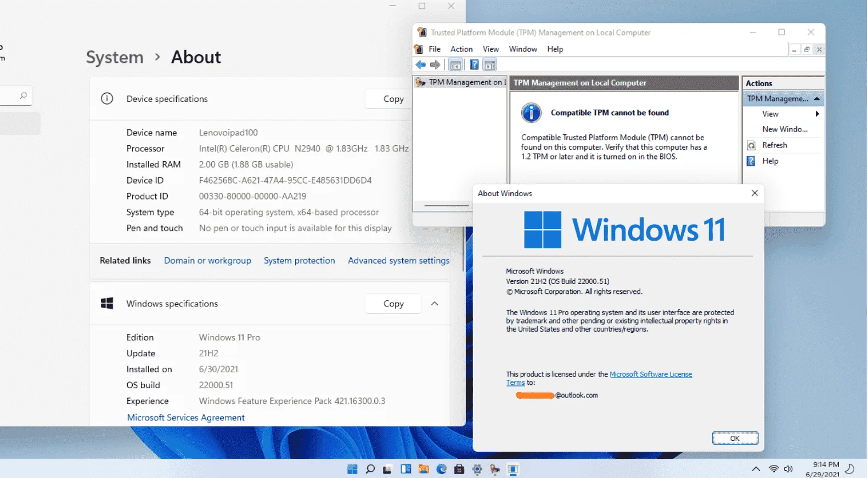Open the Start menu on taskbar
Image resolution: width=868 pixels, height=478 pixels.
352,469
